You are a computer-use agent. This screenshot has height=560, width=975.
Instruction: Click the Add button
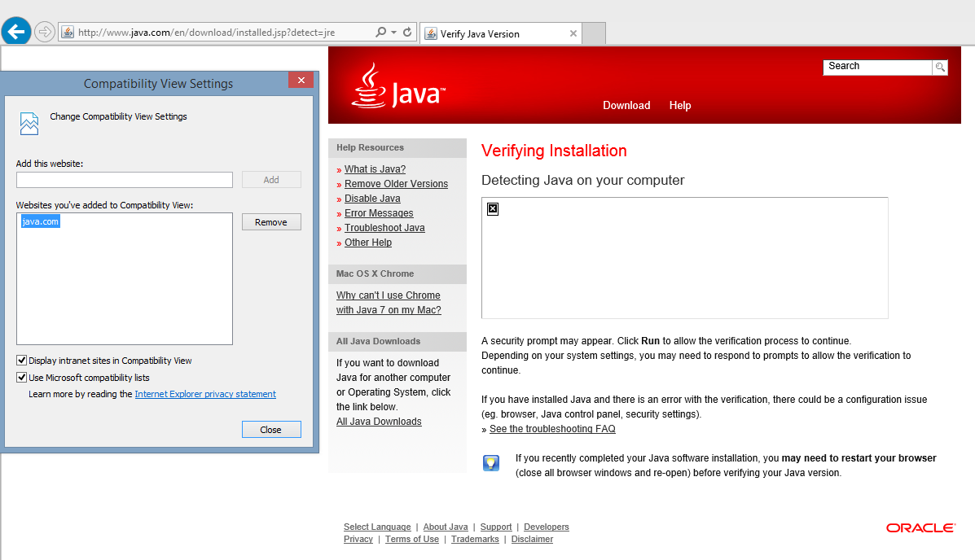(271, 180)
